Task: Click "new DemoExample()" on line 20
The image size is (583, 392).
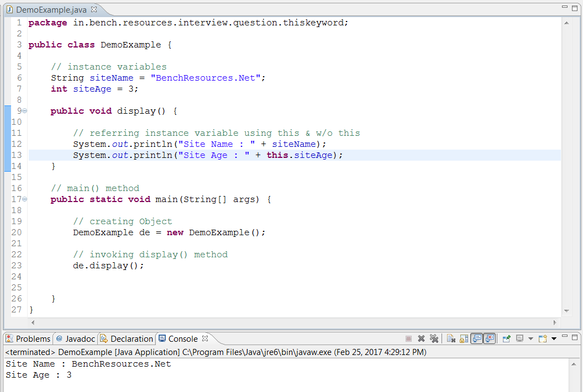Action: coord(213,232)
